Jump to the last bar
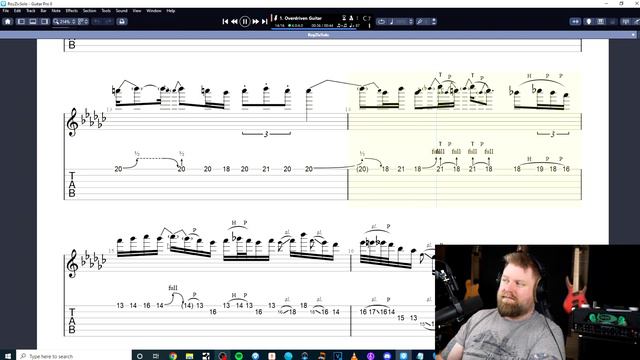This screenshot has width=640, height=360. point(264,22)
